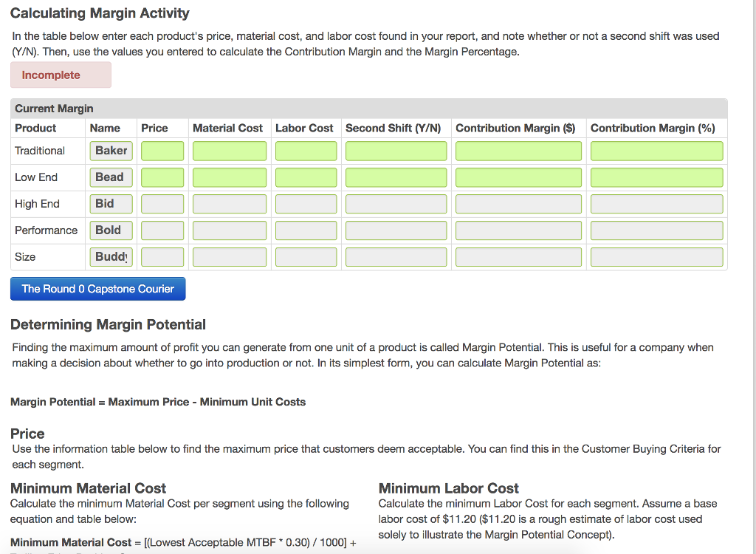Select the Baker name field
Screen dimensions: 756x554
coord(111,150)
